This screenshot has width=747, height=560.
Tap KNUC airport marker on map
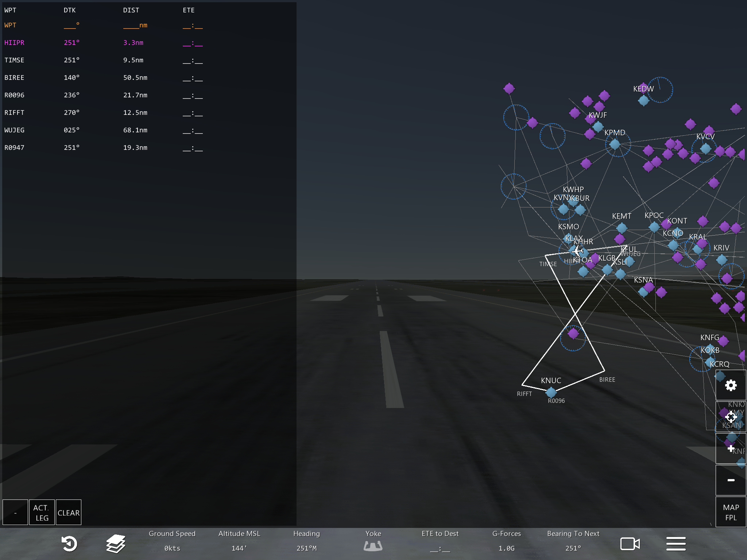551,392
